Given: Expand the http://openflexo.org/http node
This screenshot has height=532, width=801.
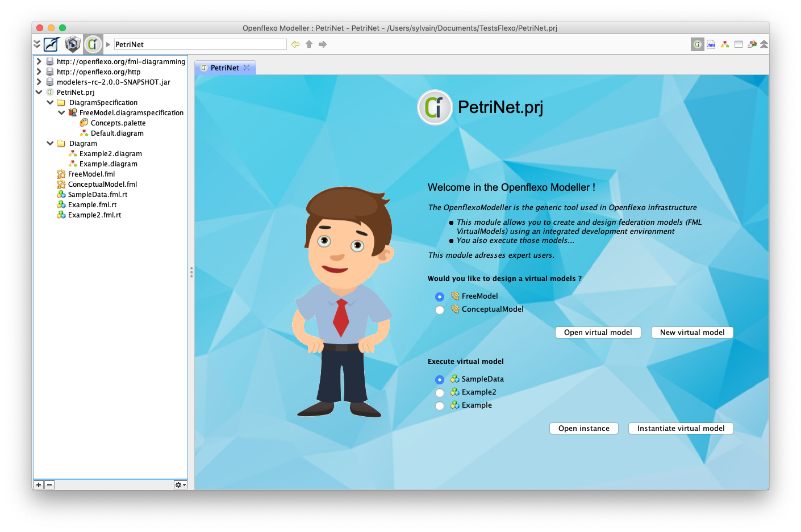Looking at the screenshot, I should [x=39, y=72].
